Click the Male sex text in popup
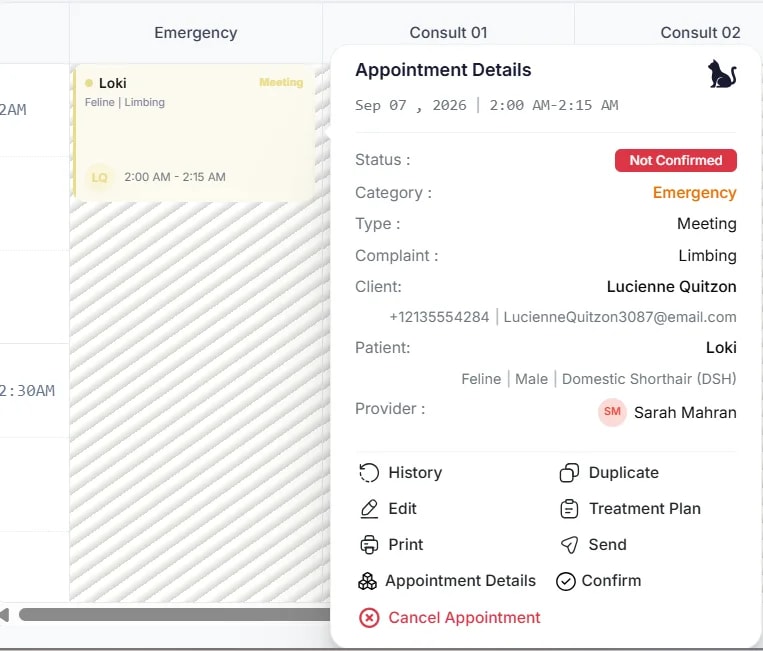Image resolution: width=763 pixels, height=651 pixels. point(531,379)
